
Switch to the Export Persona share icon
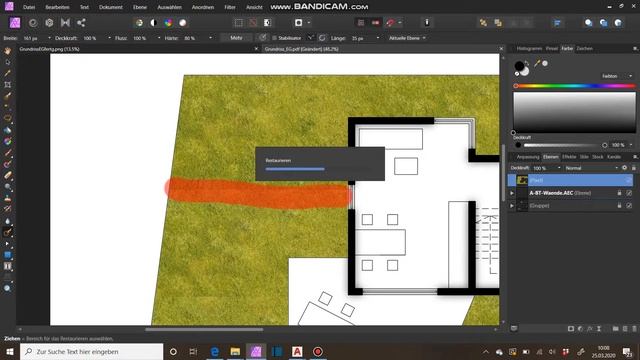click(x=81, y=23)
